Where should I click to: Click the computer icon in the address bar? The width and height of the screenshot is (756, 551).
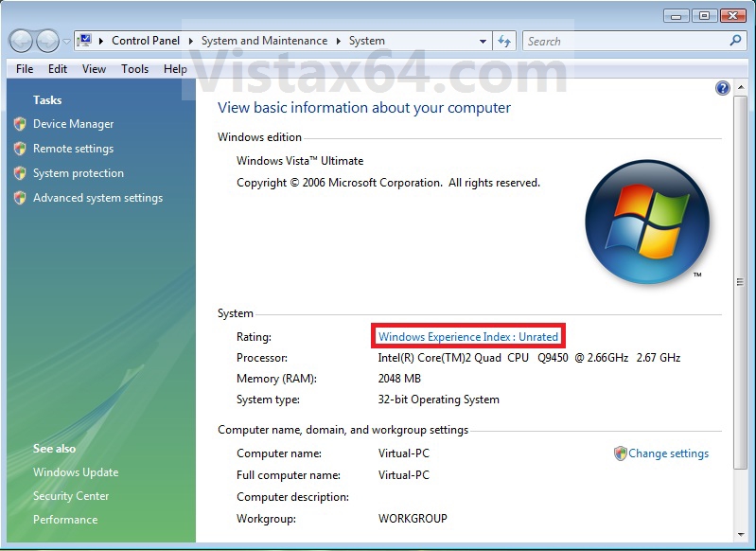(x=84, y=41)
